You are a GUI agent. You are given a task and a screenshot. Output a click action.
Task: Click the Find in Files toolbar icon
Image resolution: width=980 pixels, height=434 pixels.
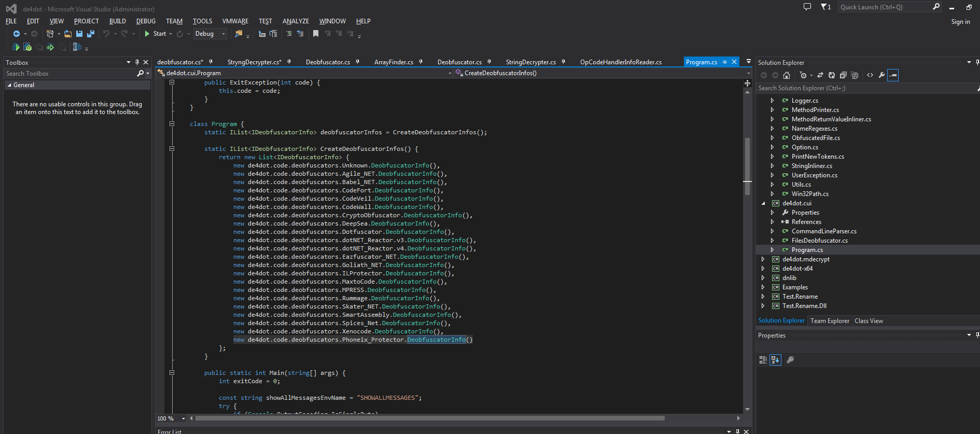[239, 34]
